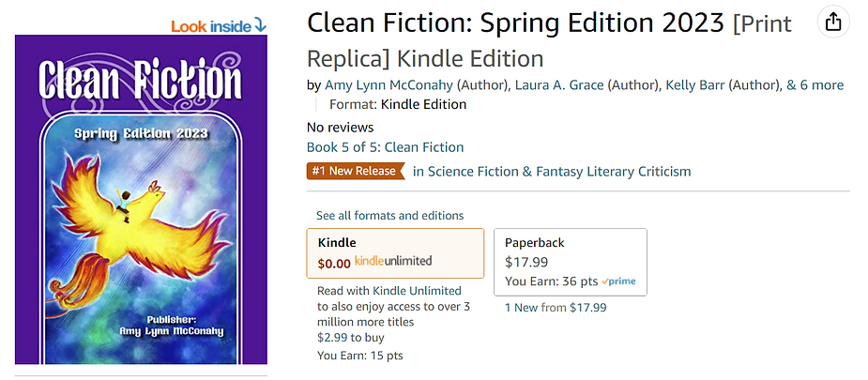Viewport: 868px width, 380px height.
Task: Click the '$2.99 to buy' price text
Action: [x=350, y=337]
